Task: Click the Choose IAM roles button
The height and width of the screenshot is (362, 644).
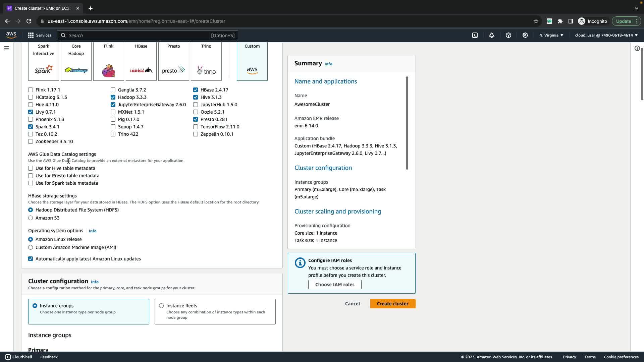Action: click(x=334, y=285)
